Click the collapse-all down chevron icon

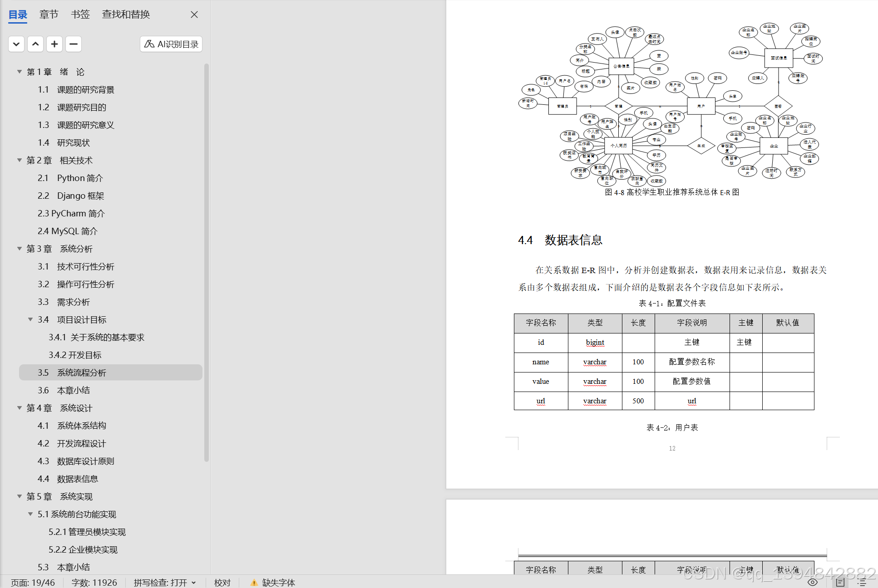tap(16, 44)
